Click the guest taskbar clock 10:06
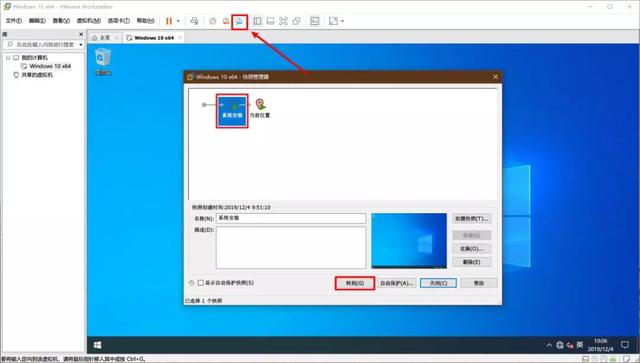 click(600, 345)
